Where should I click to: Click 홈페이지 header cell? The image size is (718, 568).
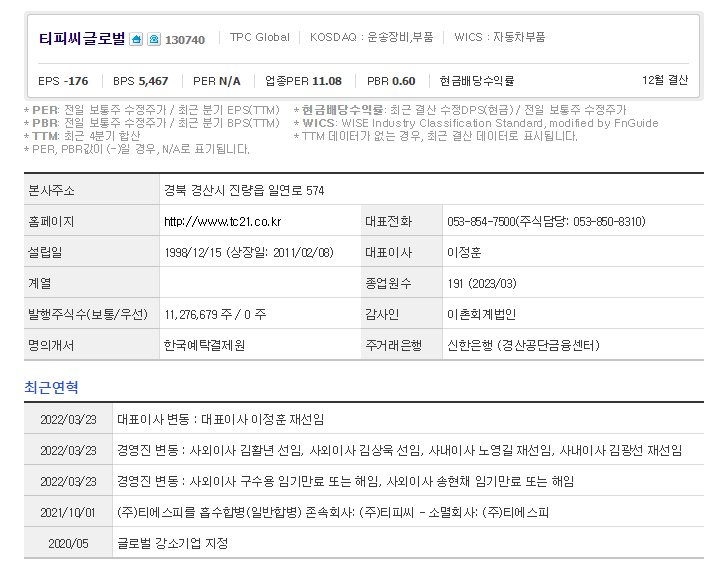(x=92, y=221)
